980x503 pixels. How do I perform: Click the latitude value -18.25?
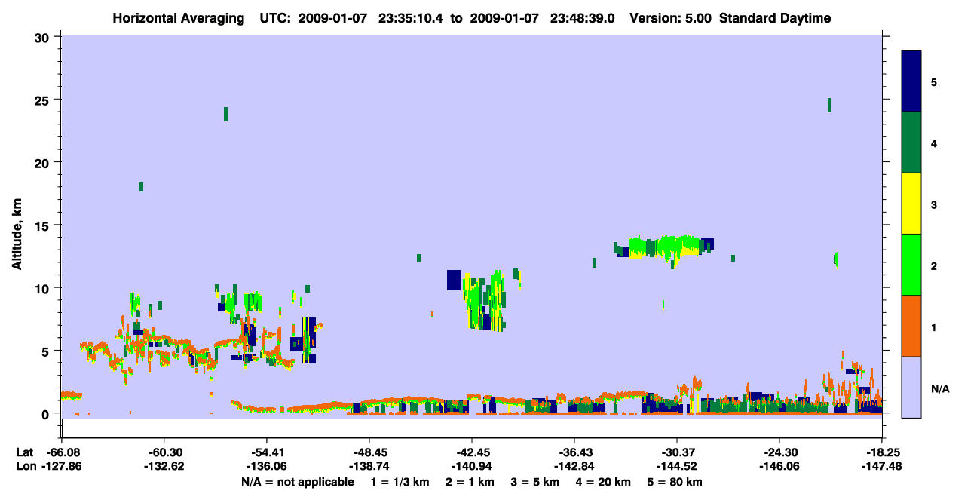881,452
